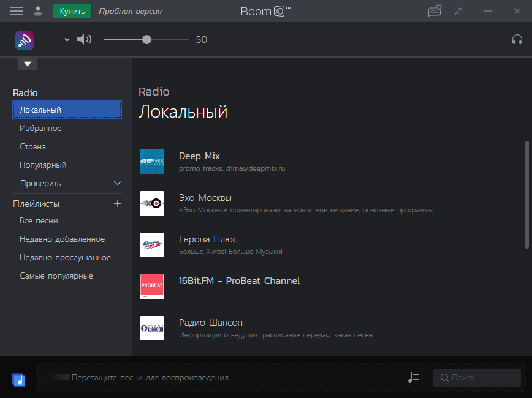Click the Эхо Москвы description text
The width and height of the screenshot is (532, 398).
point(308,210)
